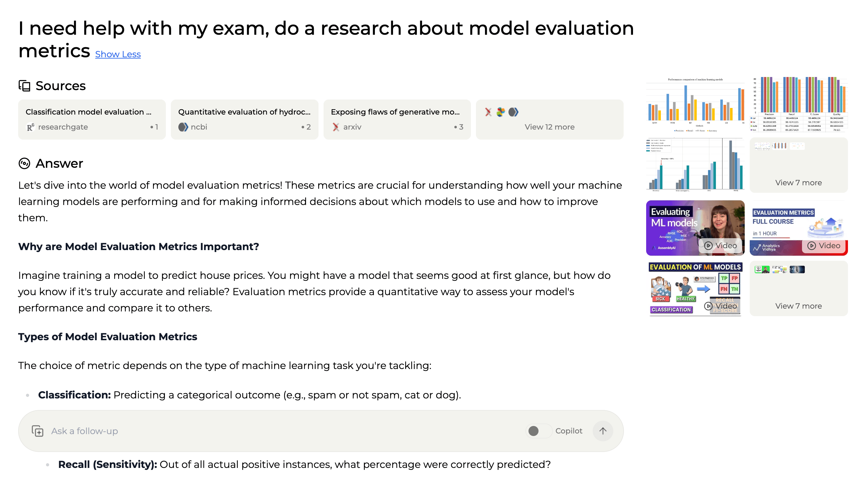Collapse the question with Show Less
This screenshot has width=868, height=477.
click(118, 54)
